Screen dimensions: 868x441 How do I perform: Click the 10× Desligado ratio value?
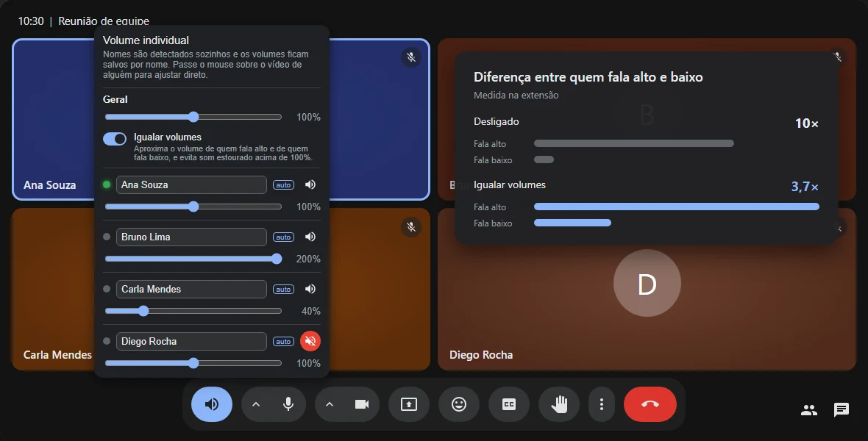coord(806,123)
